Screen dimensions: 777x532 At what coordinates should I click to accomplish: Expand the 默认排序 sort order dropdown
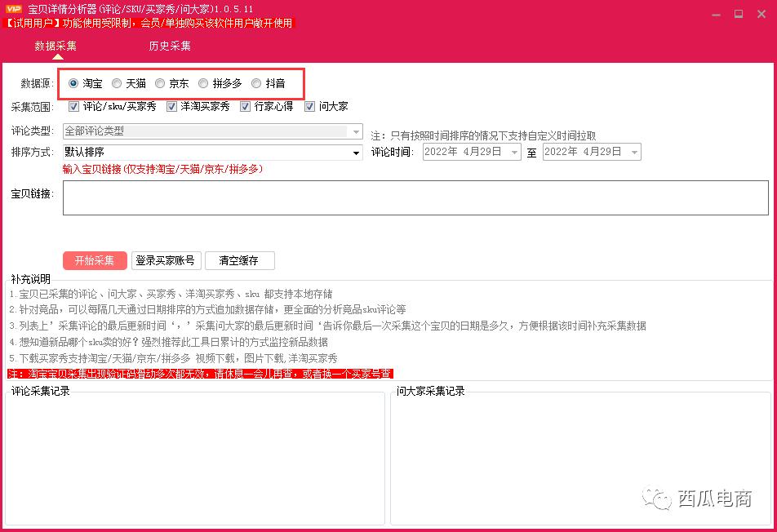pos(356,153)
